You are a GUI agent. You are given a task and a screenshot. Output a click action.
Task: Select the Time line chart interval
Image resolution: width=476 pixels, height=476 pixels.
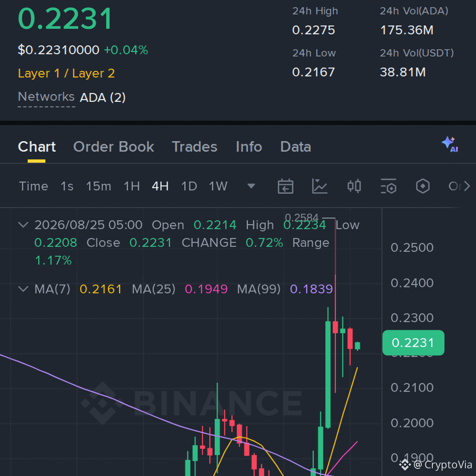33,186
